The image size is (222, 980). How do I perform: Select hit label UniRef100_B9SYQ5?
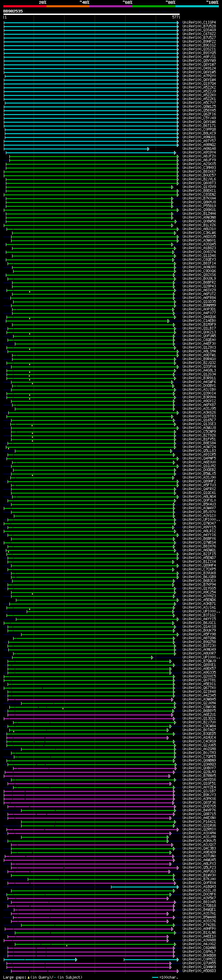click(199, 53)
